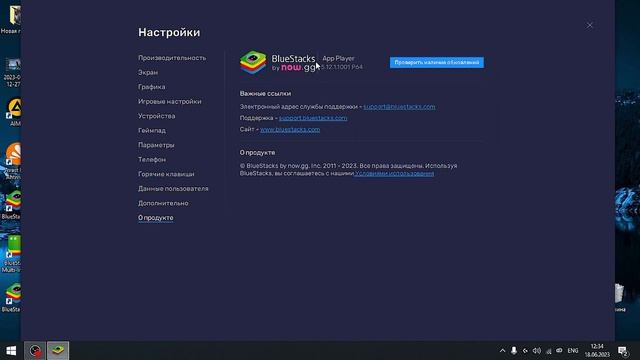The image size is (640, 360).
Task: Open the Экран settings section
Action: coord(148,72)
